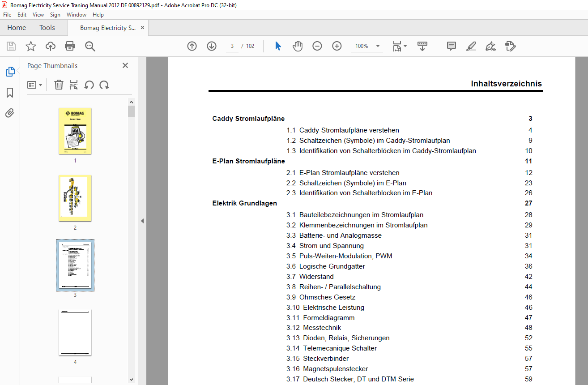This screenshot has width=588, height=385.
Task: Open the sign document pen tool
Action: (x=491, y=46)
